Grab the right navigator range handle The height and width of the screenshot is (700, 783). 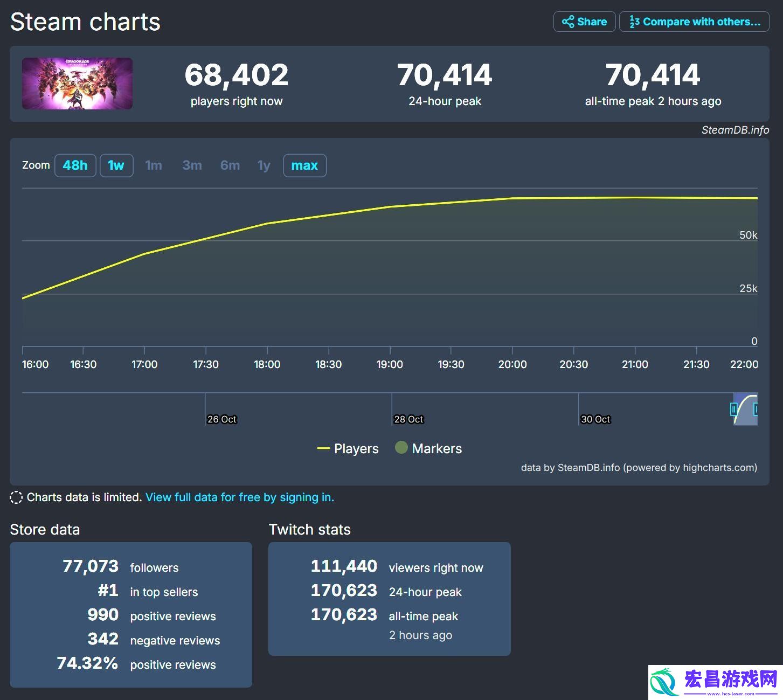(756, 409)
